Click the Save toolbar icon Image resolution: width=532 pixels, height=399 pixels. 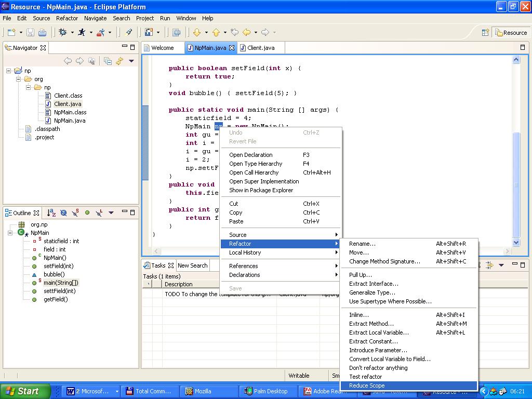pos(31,32)
